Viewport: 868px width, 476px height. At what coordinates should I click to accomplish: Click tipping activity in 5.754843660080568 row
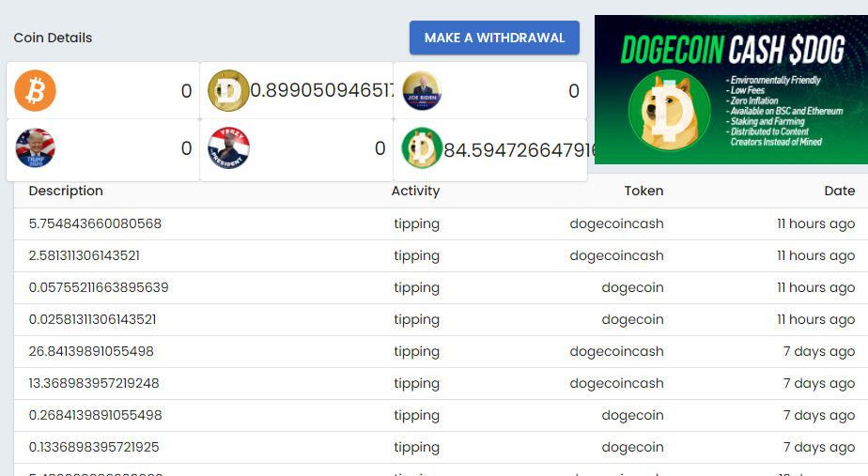pos(417,224)
